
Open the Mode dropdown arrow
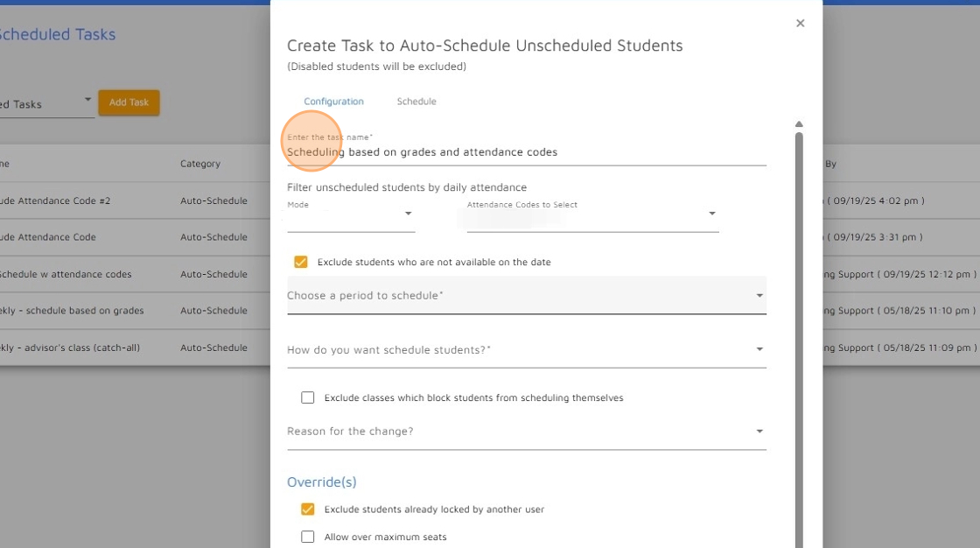408,214
